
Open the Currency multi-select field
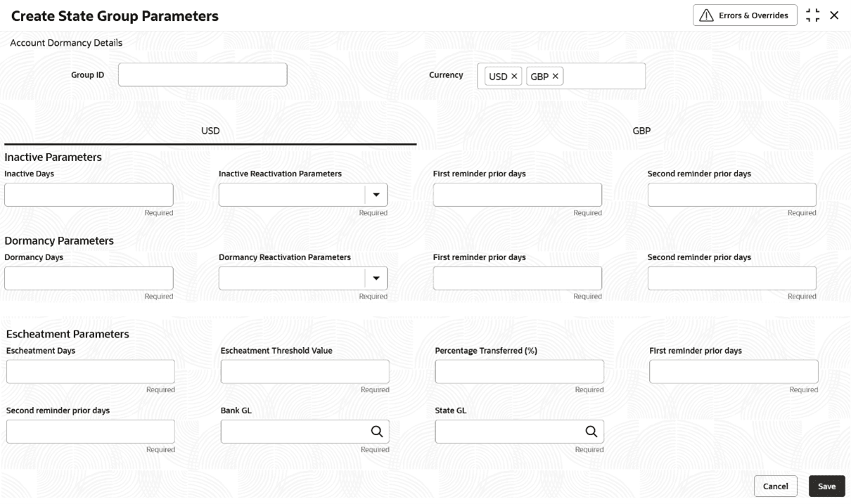(603, 76)
